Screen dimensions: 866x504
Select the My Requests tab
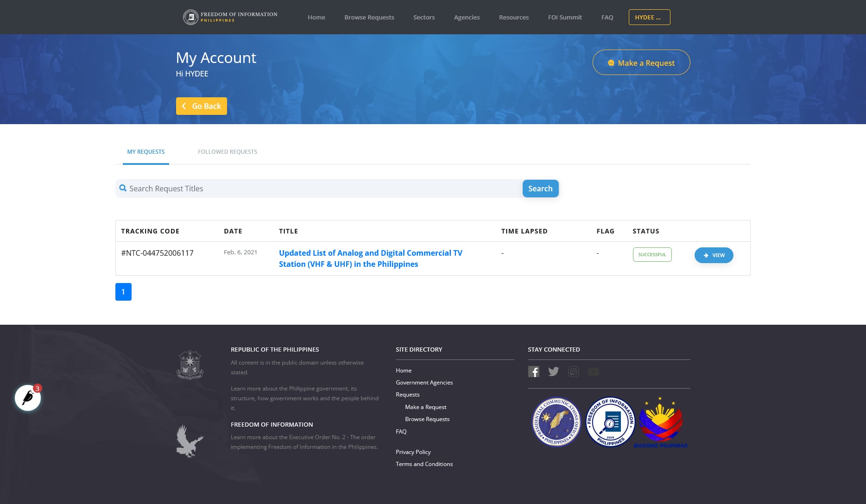pyautogui.click(x=146, y=152)
